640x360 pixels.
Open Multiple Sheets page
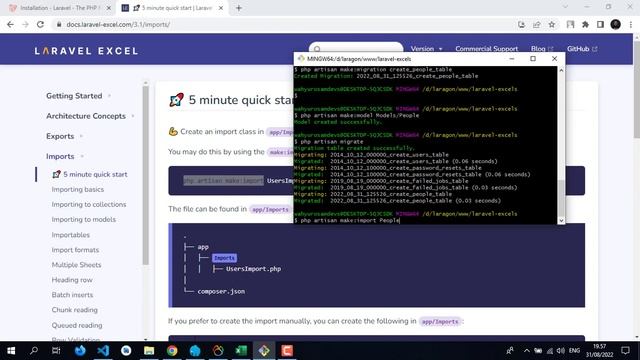click(x=76, y=265)
